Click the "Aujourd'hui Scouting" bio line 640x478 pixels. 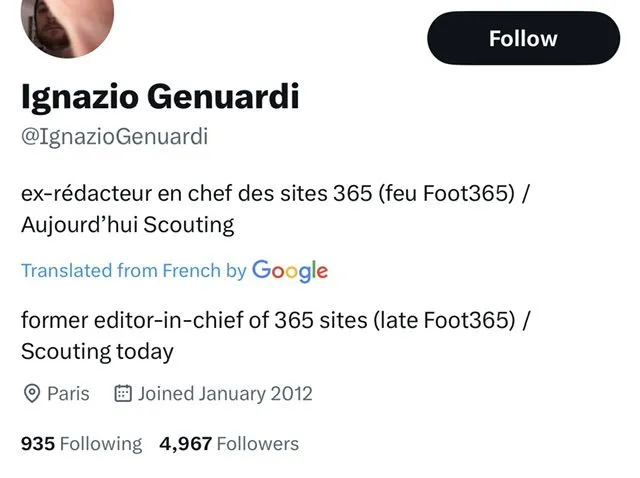(127, 224)
